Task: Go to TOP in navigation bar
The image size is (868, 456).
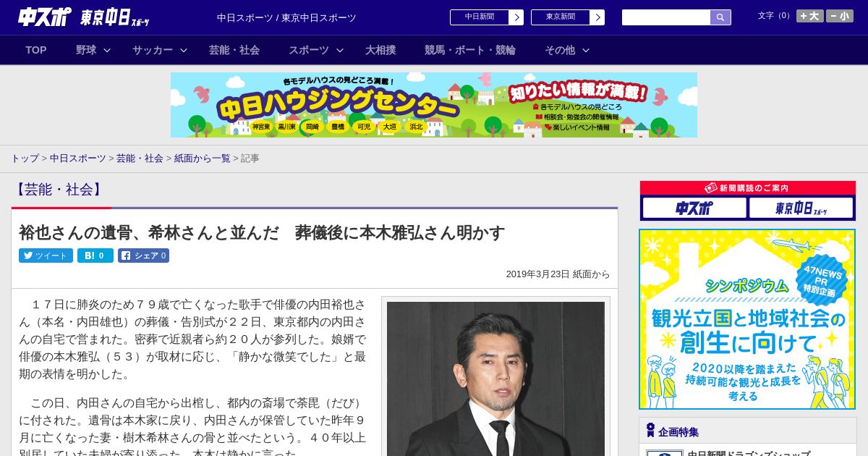Action: coord(36,50)
